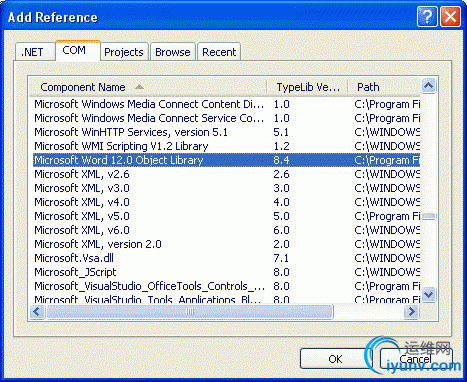
Task: Click the Cancel button
Action: [x=416, y=359]
